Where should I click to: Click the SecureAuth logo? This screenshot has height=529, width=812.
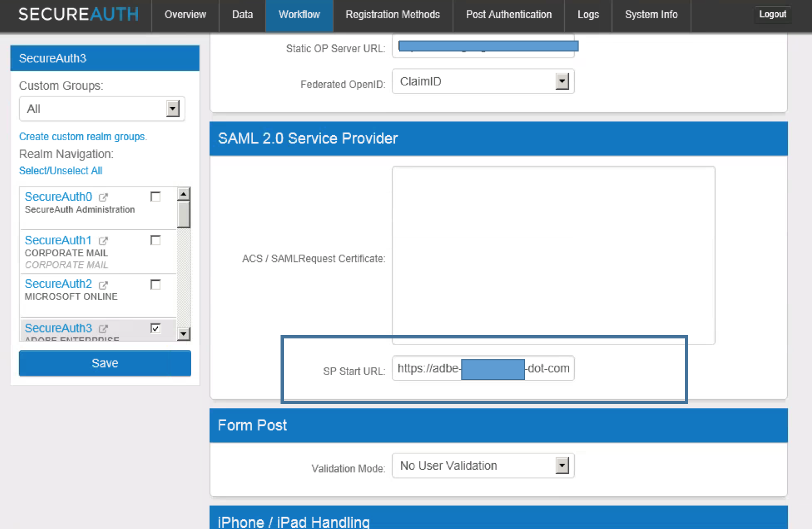(78, 14)
